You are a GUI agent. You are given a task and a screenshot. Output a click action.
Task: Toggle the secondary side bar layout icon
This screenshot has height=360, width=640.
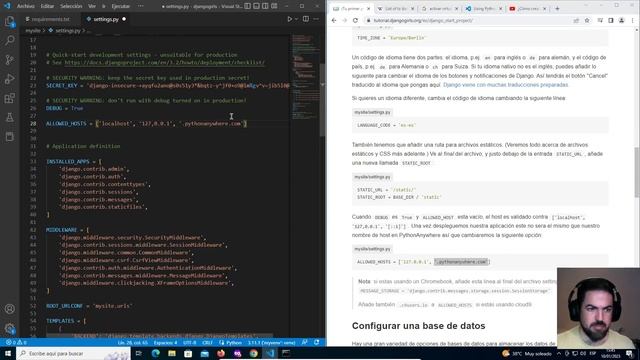tap(265, 6)
